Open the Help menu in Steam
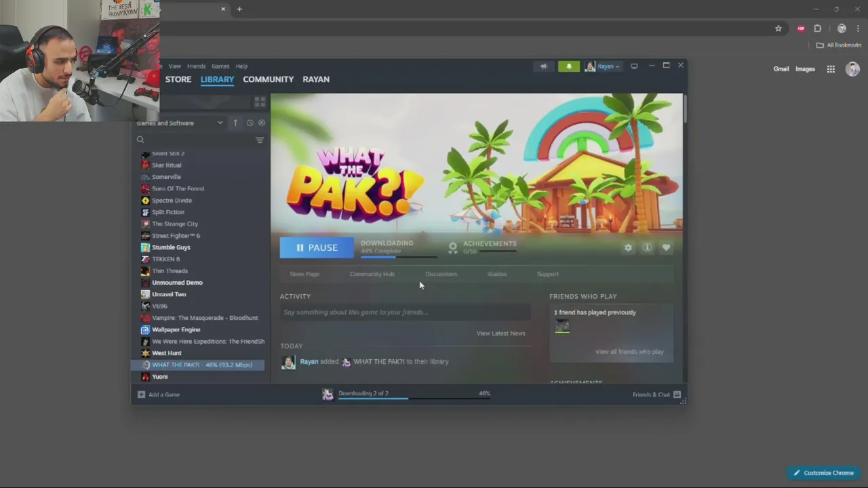Viewport: 868px width, 488px height. [x=241, y=66]
